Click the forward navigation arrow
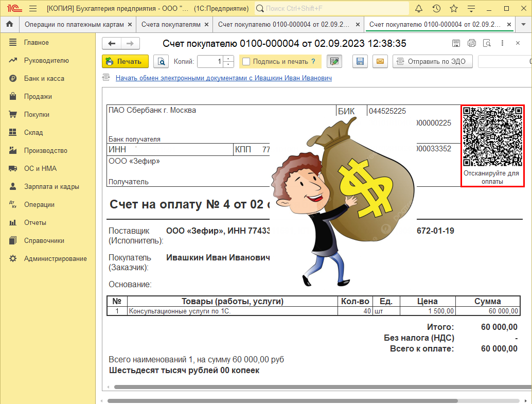This screenshot has height=404, width=532. pyautogui.click(x=130, y=43)
